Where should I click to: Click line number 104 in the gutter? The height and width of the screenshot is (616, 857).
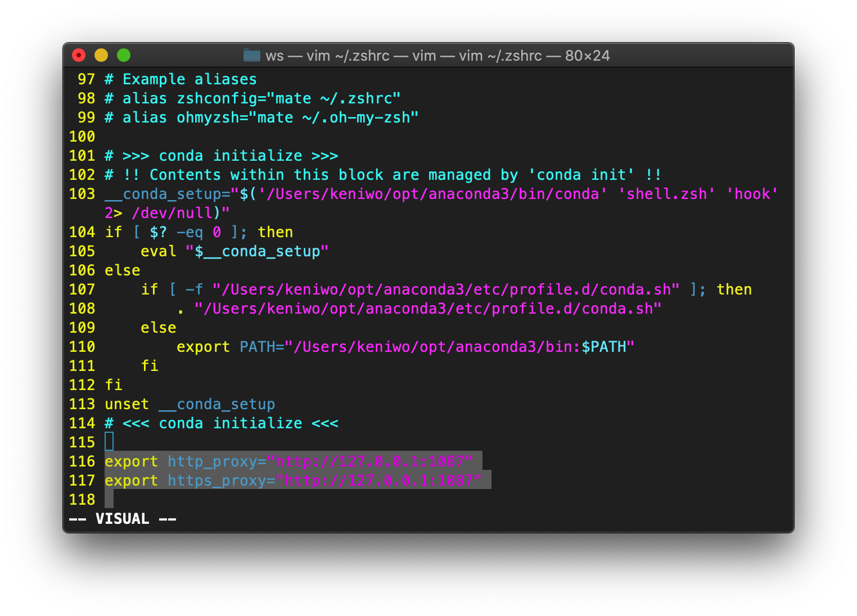pos(82,232)
